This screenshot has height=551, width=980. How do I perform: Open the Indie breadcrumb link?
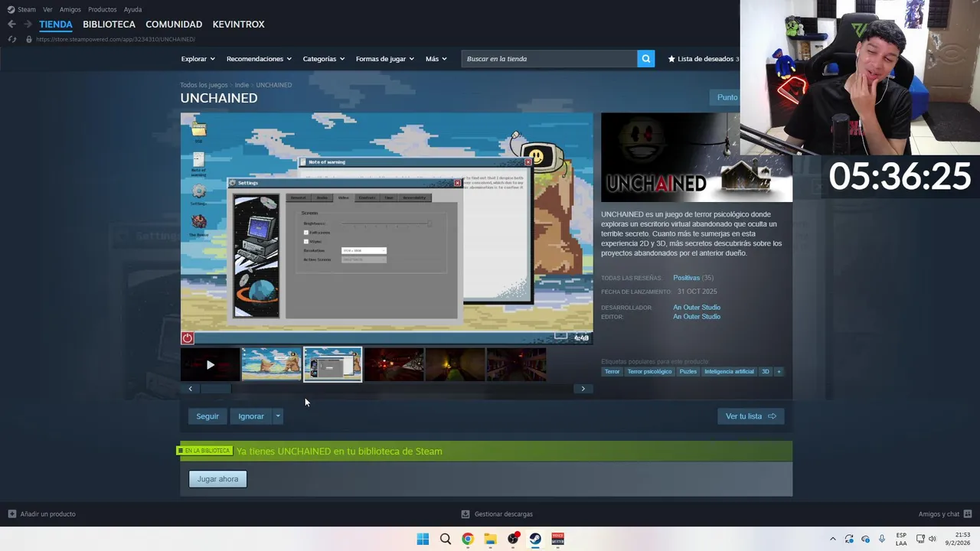coord(242,85)
